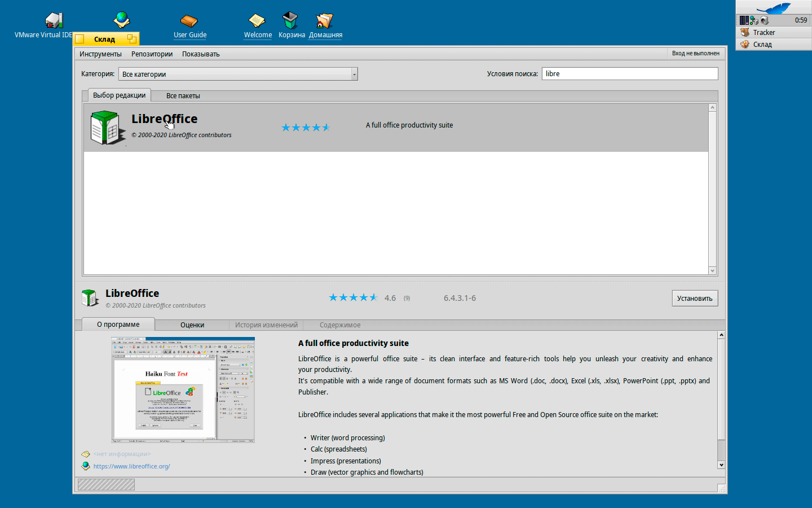This screenshot has width=812, height=508.
Task: Open the libreoffice.org website link
Action: pyautogui.click(x=131, y=466)
